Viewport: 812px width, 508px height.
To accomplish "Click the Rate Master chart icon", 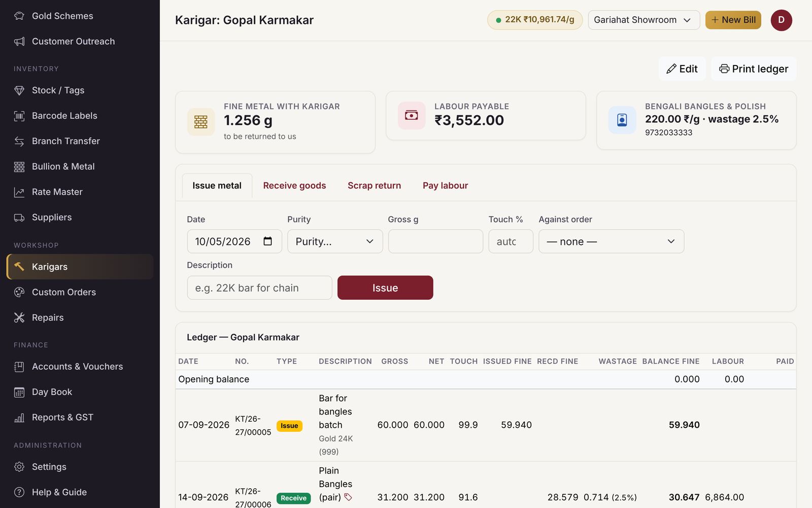I will pos(19,192).
